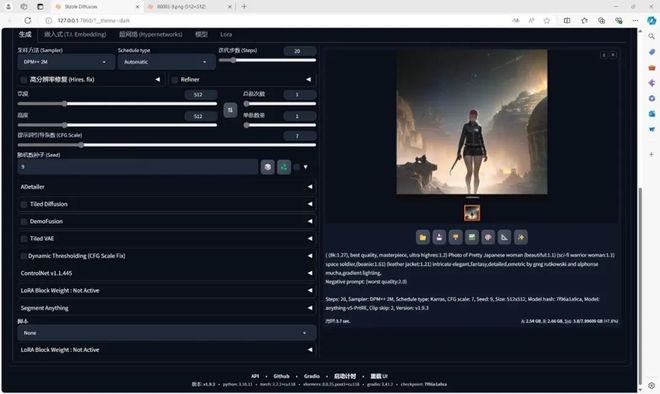Click the browser read aloud icon
Screen dimensions: 660x394
click(531, 20)
